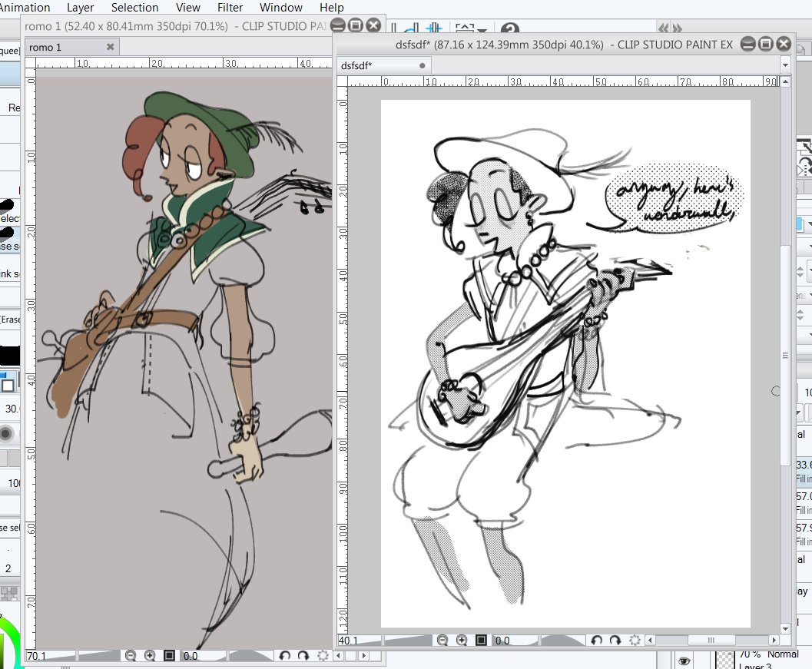This screenshot has height=669, width=812.
Task: Select the zoom out magnifier below the dsfsdf canvas
Action: click(442, 639)
